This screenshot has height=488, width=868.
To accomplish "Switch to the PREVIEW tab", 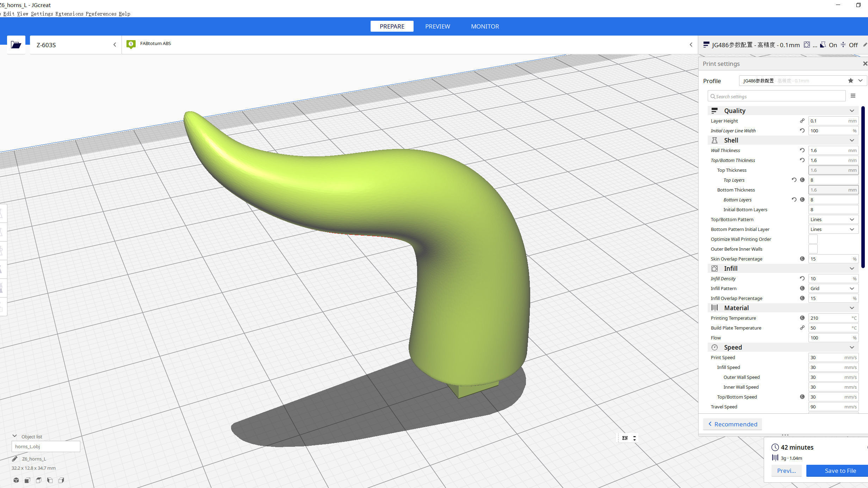I will tap(437, 26).
